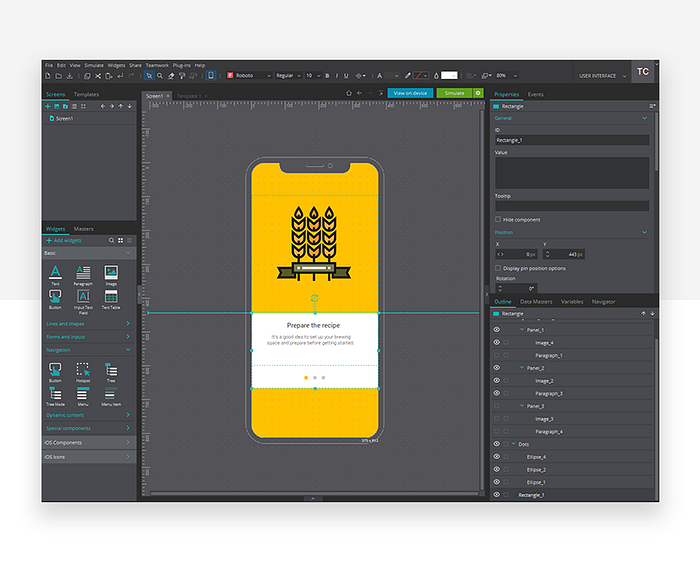Open the border color swatch
The width and height of the screenshot is (700, 562).
point(419,75)
